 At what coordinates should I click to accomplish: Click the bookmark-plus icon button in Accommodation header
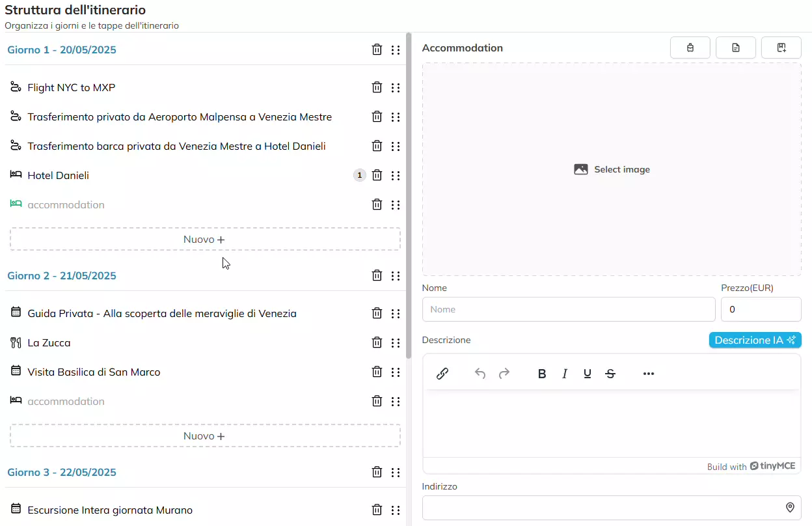(x=781, y=48)
